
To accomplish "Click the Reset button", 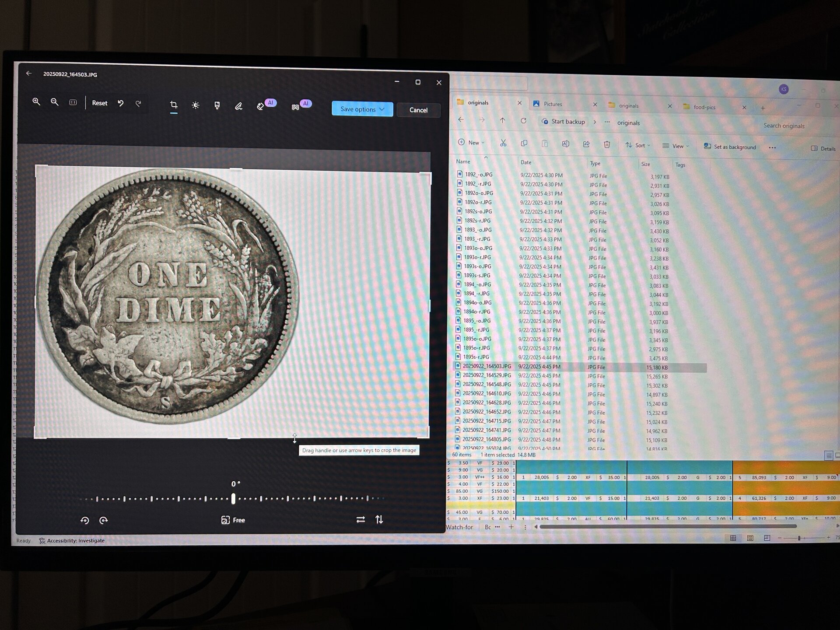I will [99, 103].
